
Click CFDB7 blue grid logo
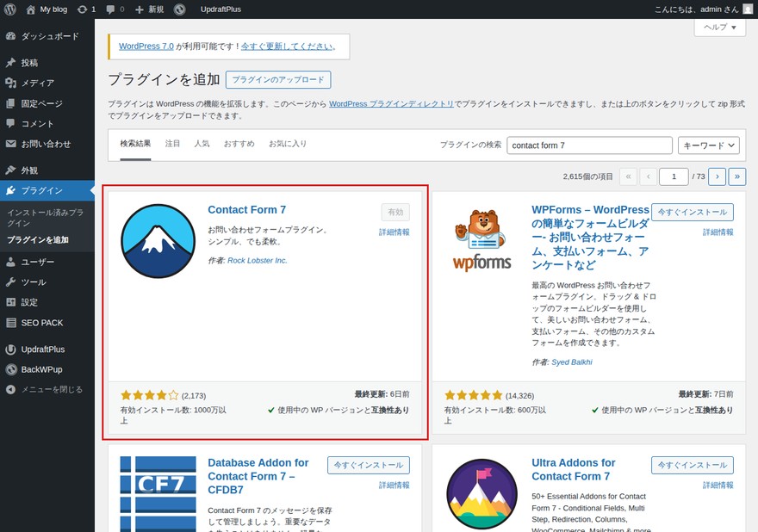click(x=158, y=494)
